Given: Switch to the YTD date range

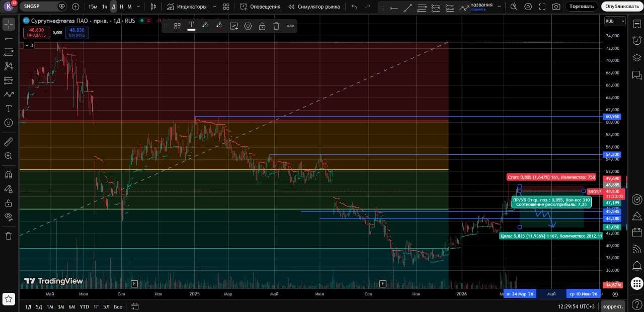Looking at the screenshot, I should click(85, 306).
